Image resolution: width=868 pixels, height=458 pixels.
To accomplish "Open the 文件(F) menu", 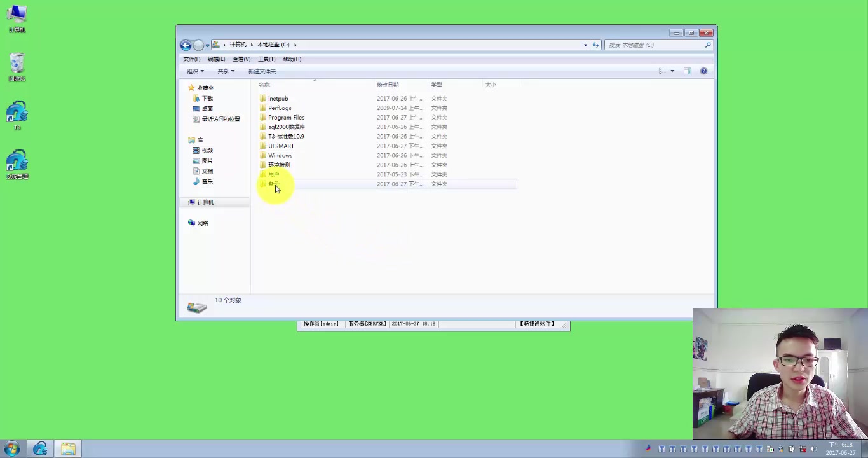I will pyautogui.click(x=192, y=59).
